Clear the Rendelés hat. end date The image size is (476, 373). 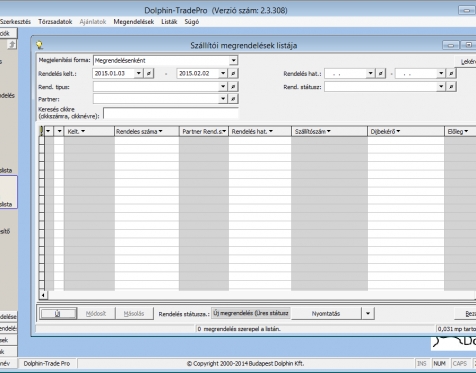point(451,73)
